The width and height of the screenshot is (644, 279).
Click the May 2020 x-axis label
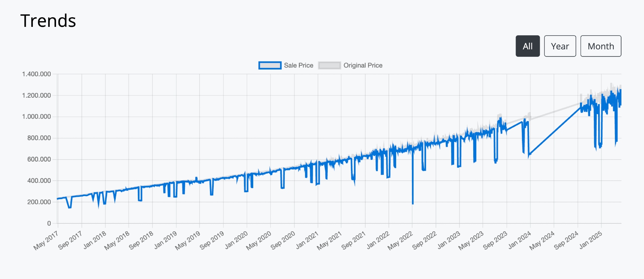[x=258, y=240]
